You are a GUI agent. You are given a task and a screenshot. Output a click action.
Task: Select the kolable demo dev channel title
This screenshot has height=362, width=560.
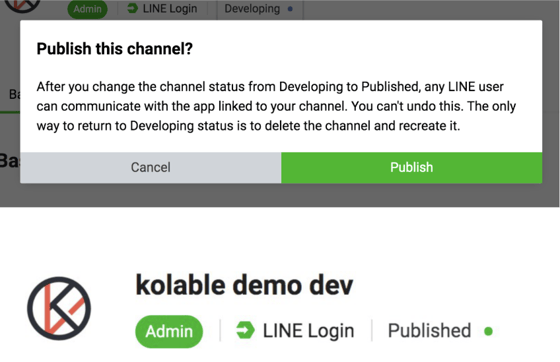pyautogui.click(x=244, y=285)
